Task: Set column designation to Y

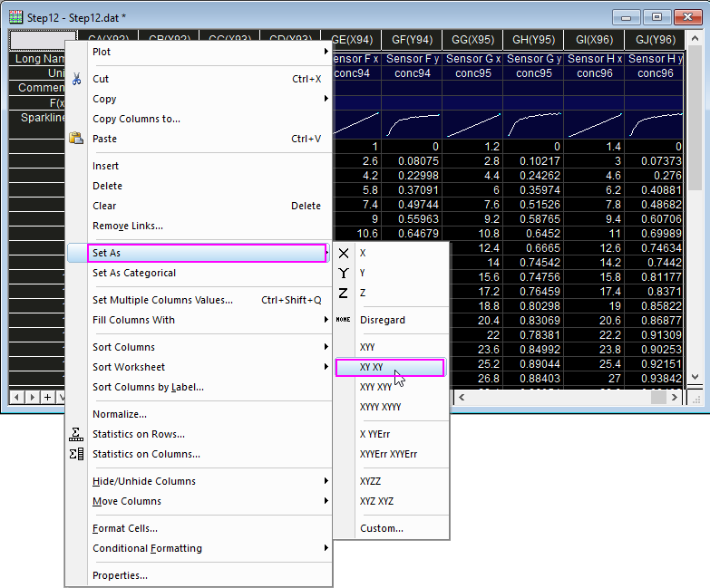Action: 363,273
